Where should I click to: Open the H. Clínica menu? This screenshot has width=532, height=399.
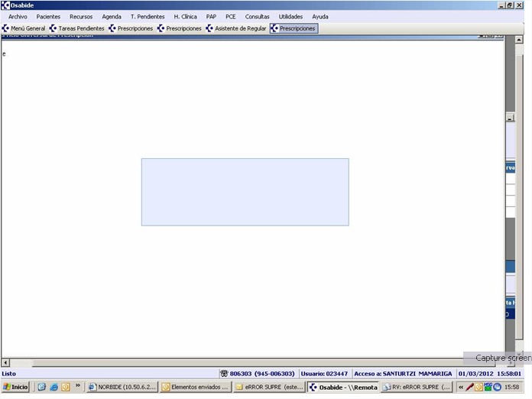[185, 16]
